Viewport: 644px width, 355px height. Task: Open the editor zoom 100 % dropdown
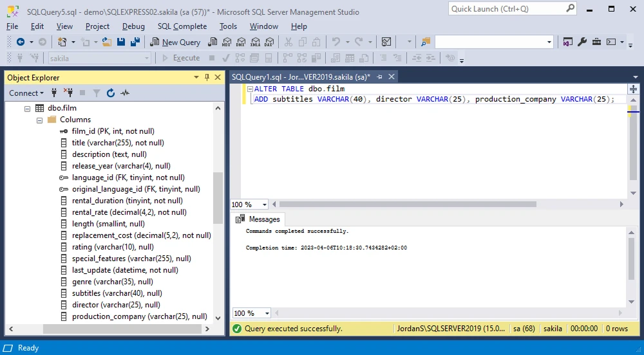click(265, 205)
